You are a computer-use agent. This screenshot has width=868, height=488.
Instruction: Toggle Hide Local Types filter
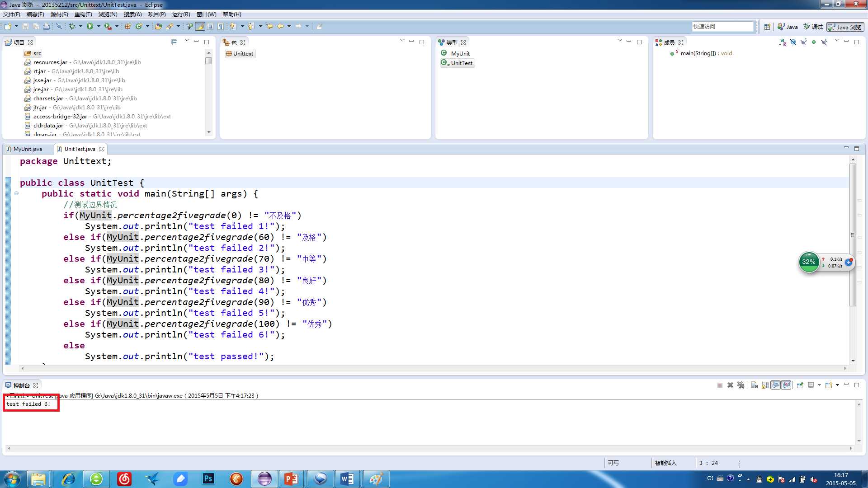(x=824, y=42)
